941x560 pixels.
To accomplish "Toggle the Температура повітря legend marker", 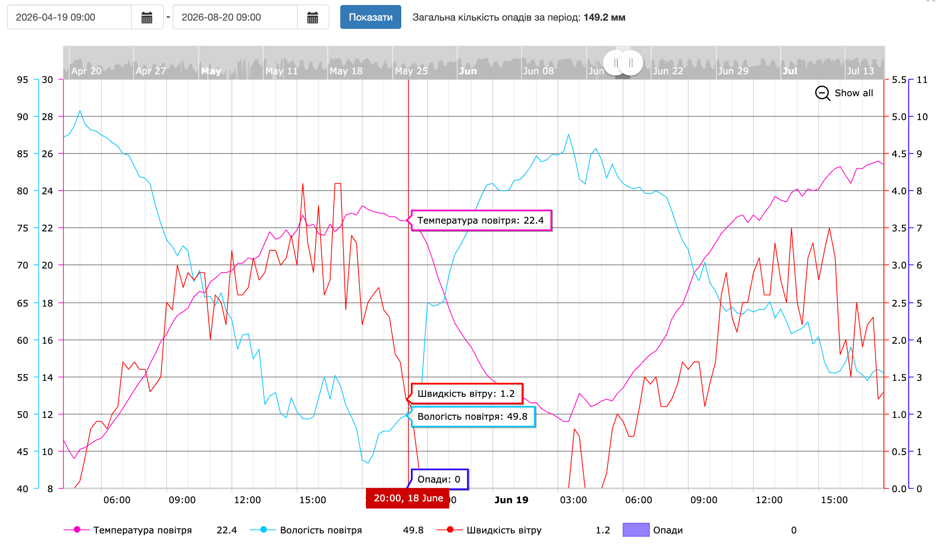I will point(77,530).
